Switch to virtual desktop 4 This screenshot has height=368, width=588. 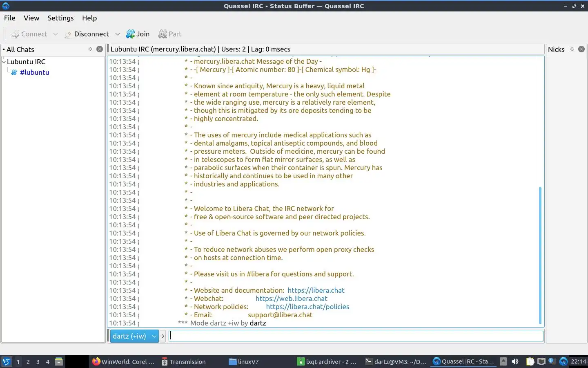click(47, 362)
